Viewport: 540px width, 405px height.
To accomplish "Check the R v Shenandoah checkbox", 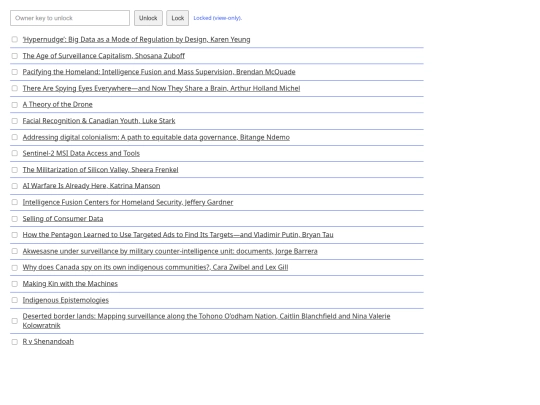I will pyautogui.click(x=14, y=342).
